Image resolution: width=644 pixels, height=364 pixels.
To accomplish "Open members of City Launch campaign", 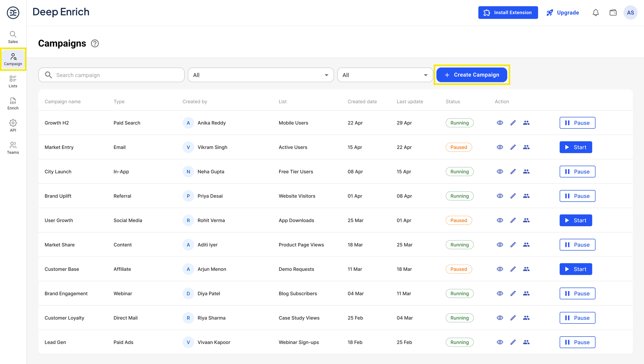I will pyautogui.click(x=526, y=171).
